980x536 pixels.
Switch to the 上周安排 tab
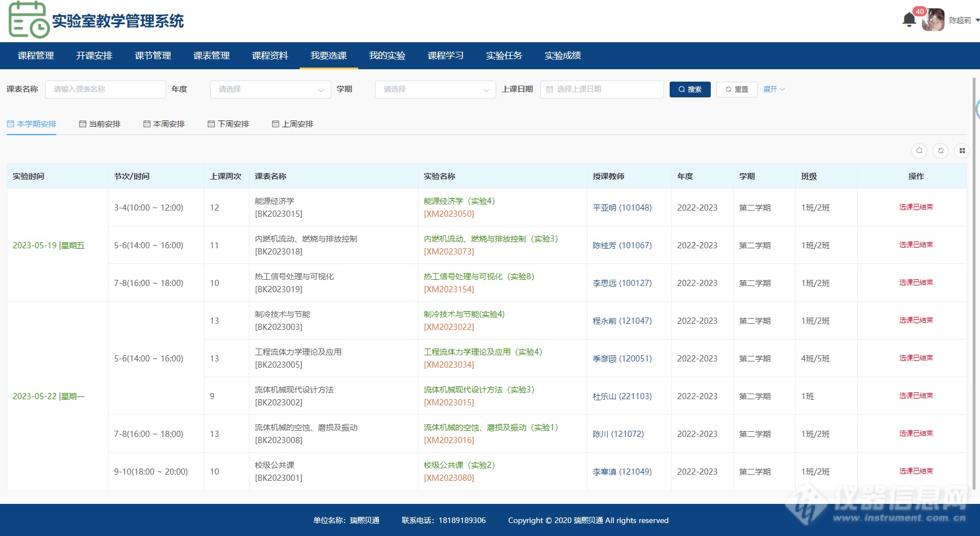tap(292, 124)
